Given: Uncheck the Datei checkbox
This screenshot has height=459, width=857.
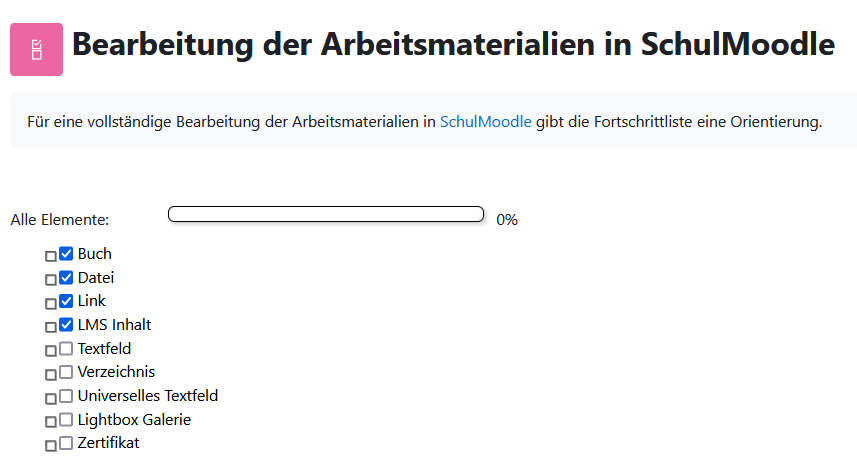Looking at the screenshot, I should (66, 278).
